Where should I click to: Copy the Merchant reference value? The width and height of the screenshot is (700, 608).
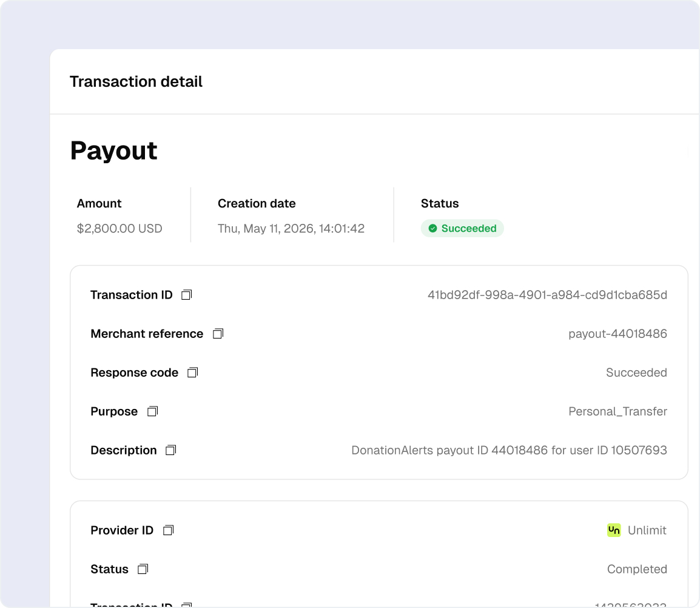218,334
